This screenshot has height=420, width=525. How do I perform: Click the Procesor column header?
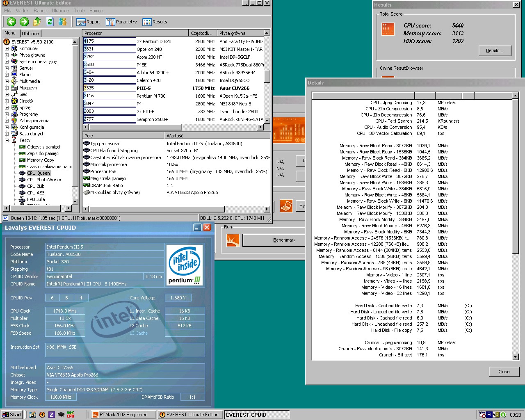coord(135,33)
